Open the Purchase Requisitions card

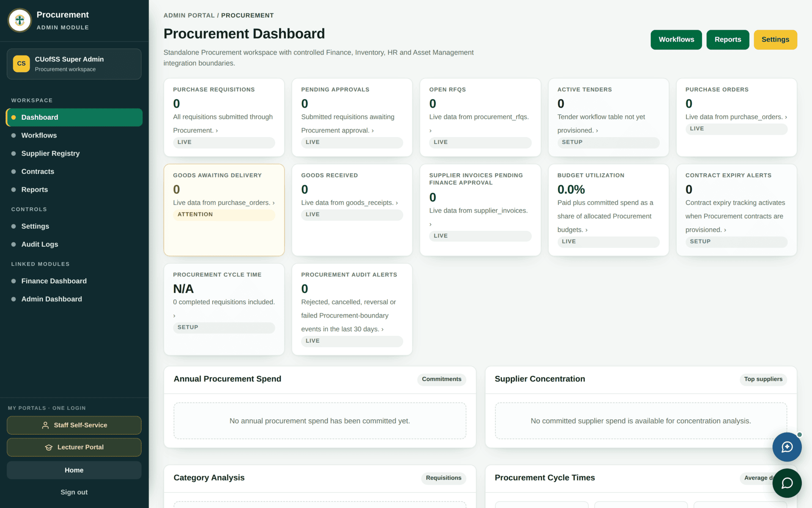click(224, 117)
